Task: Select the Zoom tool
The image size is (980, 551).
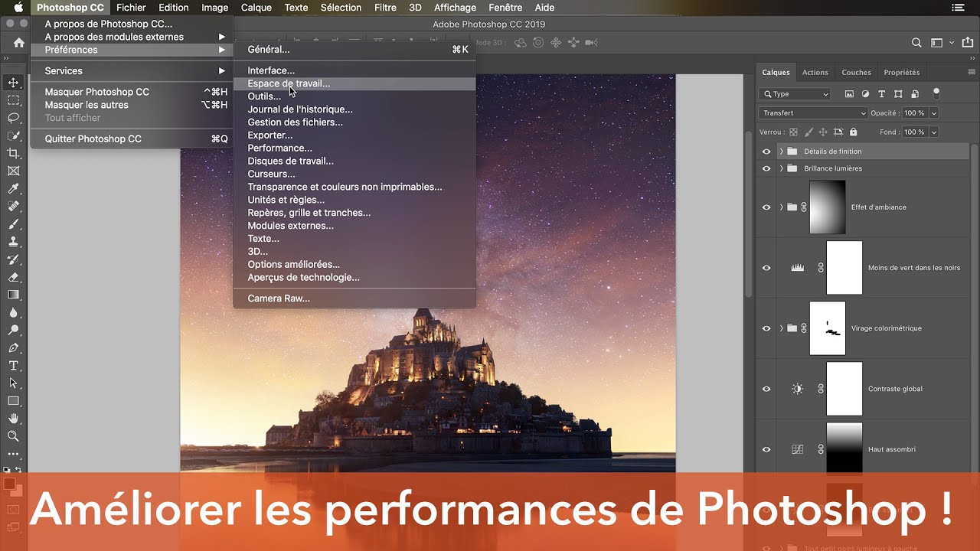Action: [x=13, y=435]
